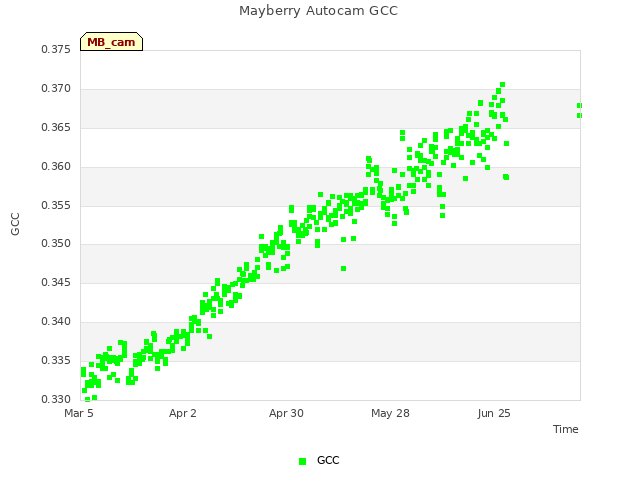640x480 pixels.
Task: Click the green GCC legend swatch
Action: (x=302, y=461)
